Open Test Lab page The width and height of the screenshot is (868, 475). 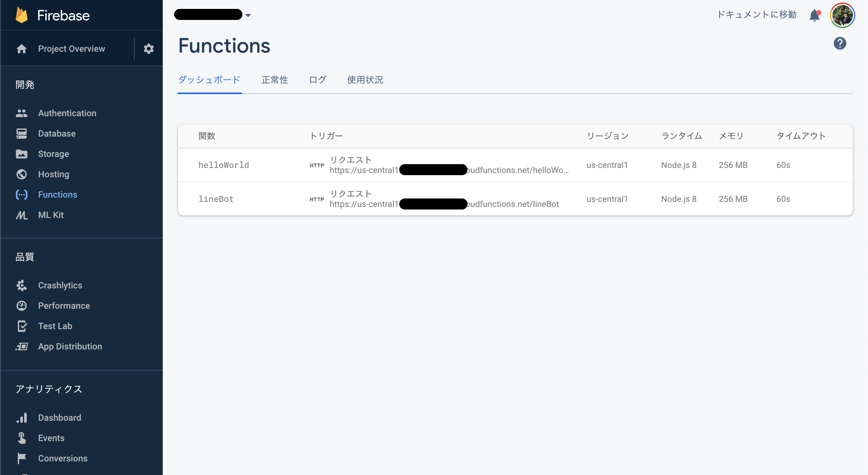(55, 326)
